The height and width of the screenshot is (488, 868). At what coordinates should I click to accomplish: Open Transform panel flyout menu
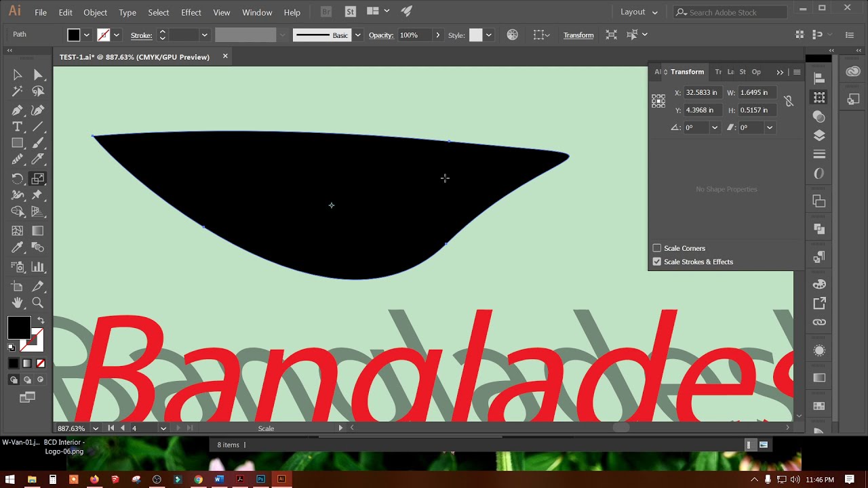(797, 72)
